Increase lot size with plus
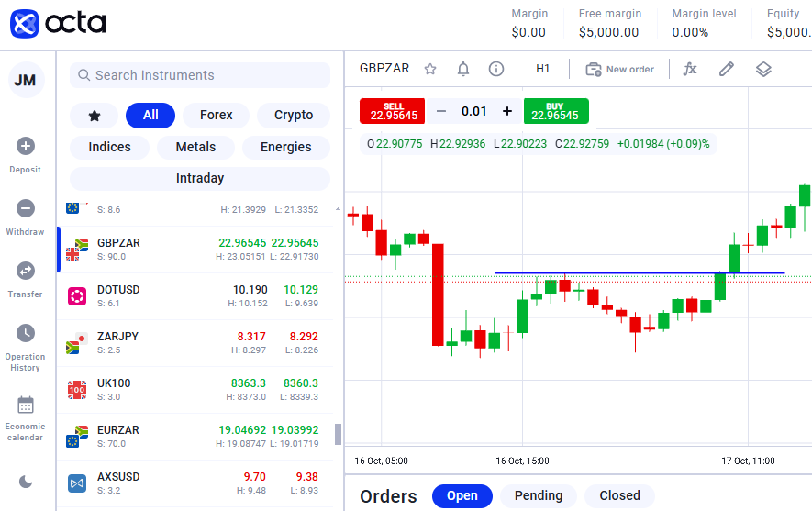 coord(507,111)
